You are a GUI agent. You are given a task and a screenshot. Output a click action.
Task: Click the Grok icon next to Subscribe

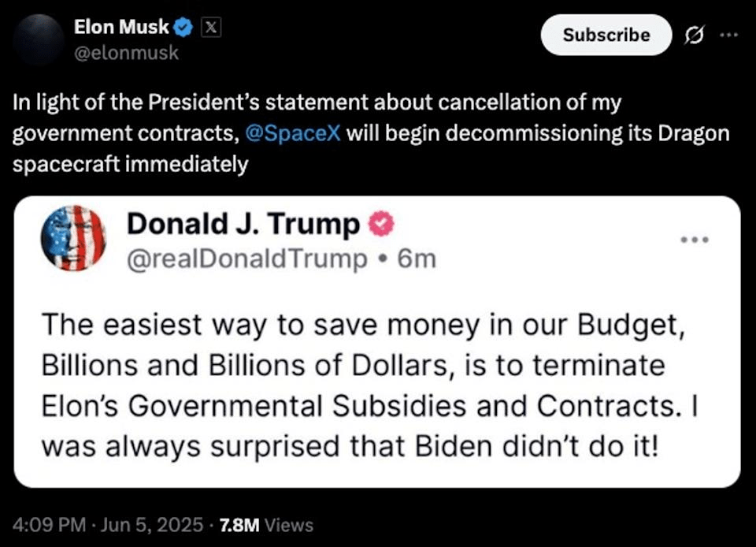[694, 35]
